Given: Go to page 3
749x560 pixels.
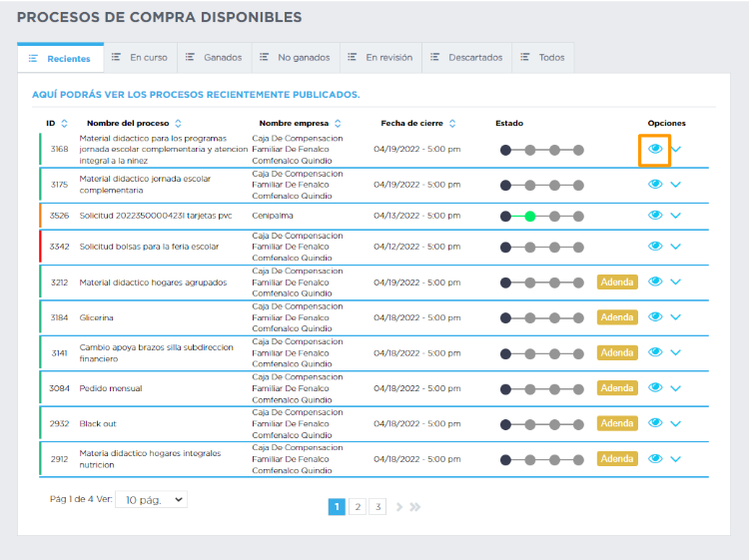Looking at the screenshot, I should pos(377,507).
